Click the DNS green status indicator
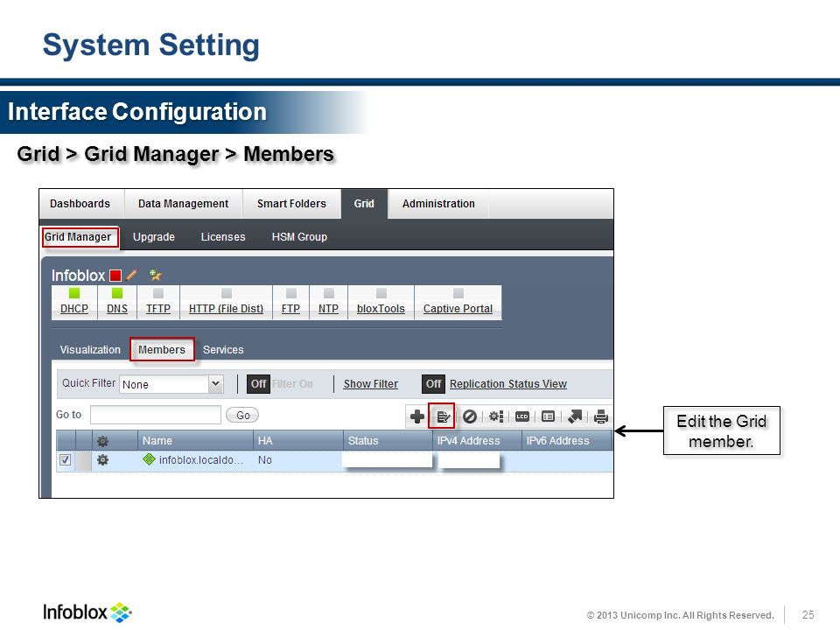The height and width of the screenshot is (630, 840). [x=116, y=293]
